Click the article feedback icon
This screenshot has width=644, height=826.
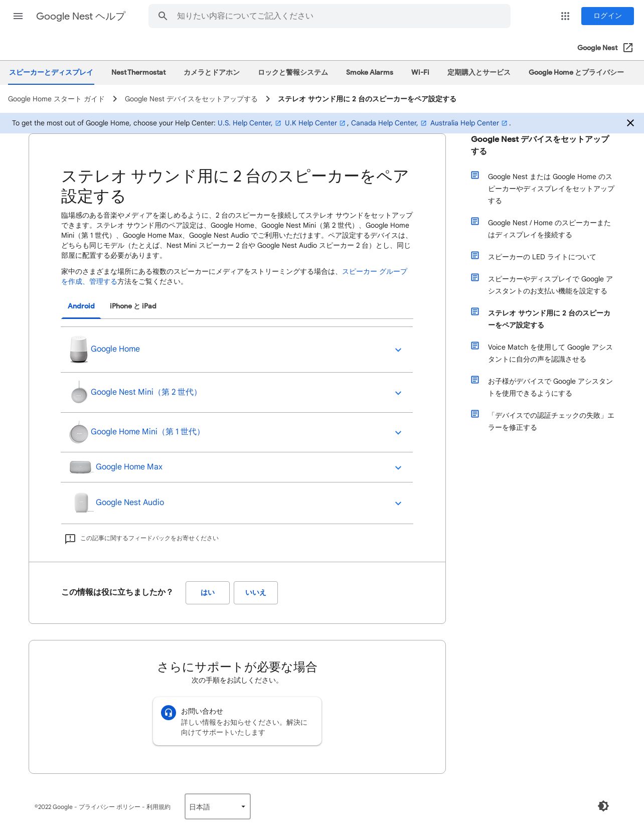pos(70,539)
